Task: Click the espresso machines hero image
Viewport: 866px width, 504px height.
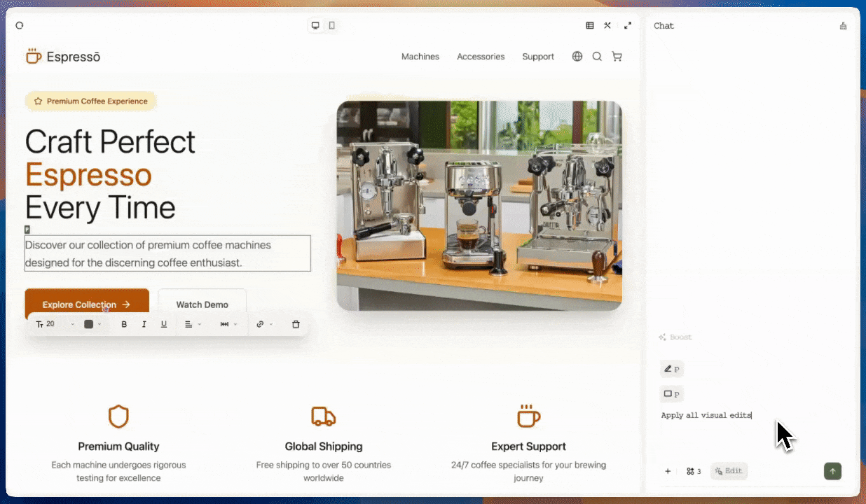Action: click(479, 205)
